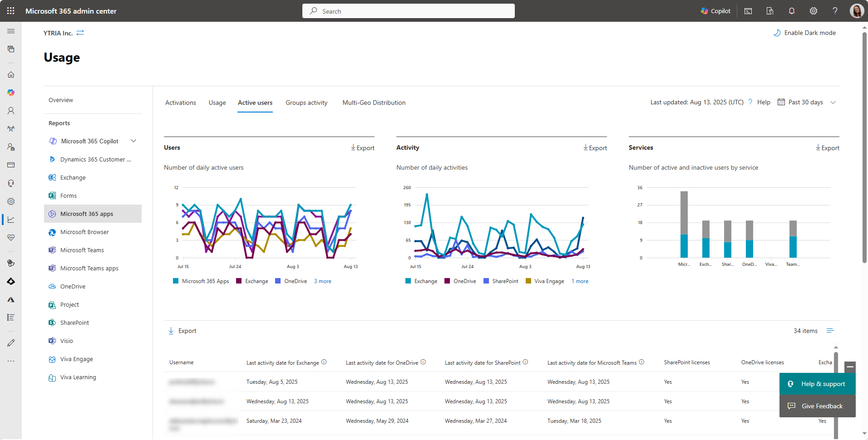Switch to Multi-Geo Distribution tab
868x440 pixels.
(374, 103)
